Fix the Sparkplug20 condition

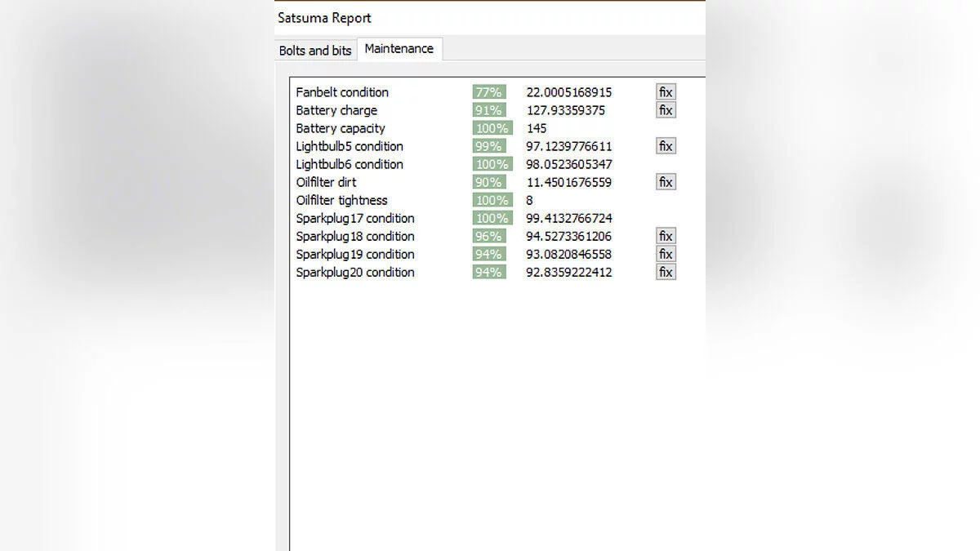click(x=666, y=272)
